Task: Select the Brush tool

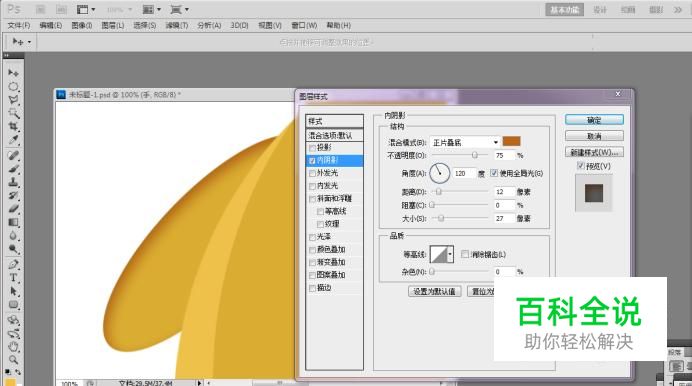Action: (x=13, y=169)
